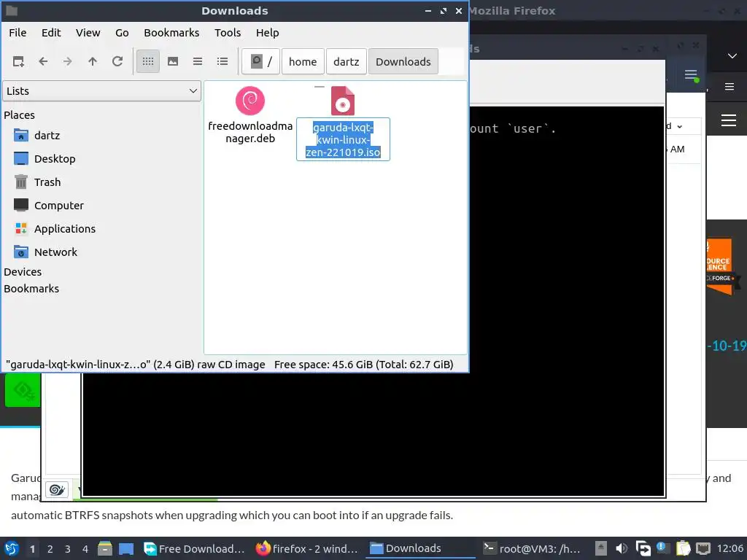This screenshot has width=747, height=560.
Task: Go back using the left arrow
Action: 43,61
